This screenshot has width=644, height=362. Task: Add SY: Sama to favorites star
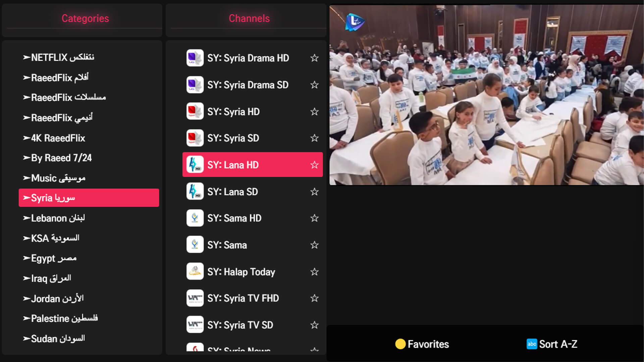314,245
